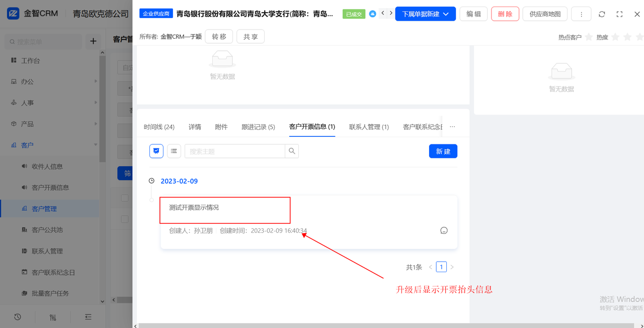Switch to the 附件 tab

[x=221, y=127]
